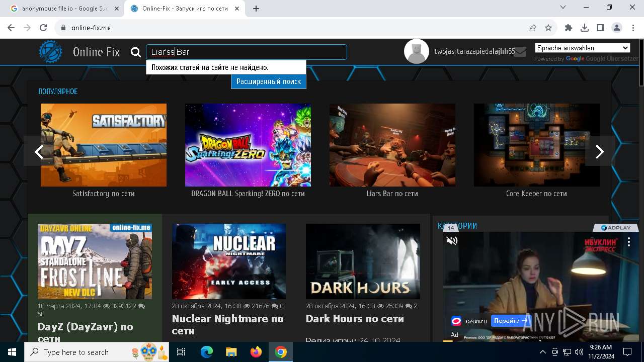Select the Online-Fix browser tab
644x362 pixels.
185,9
